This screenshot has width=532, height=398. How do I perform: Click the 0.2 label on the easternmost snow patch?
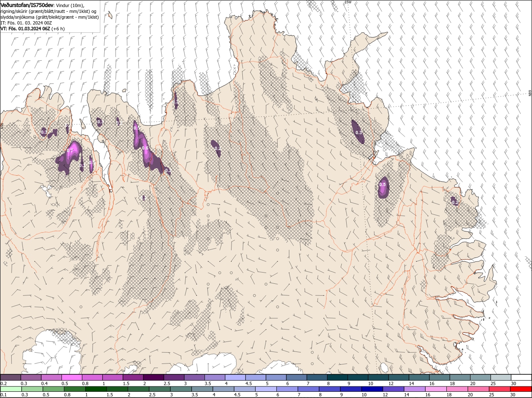[x=455, y=203]
